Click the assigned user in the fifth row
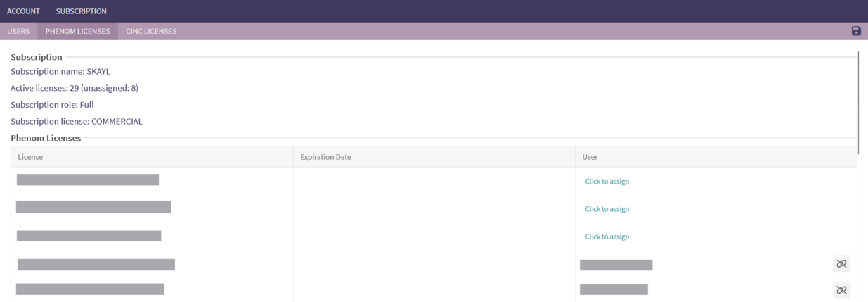This screenshot has height=302, width=868. (614, 289)
